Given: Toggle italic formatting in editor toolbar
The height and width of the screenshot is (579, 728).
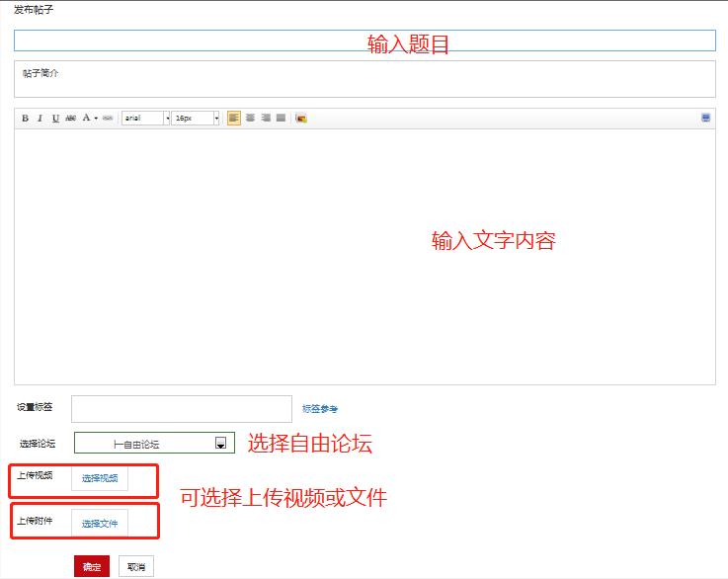Looking at the screenshot, I should pos(40,119).
